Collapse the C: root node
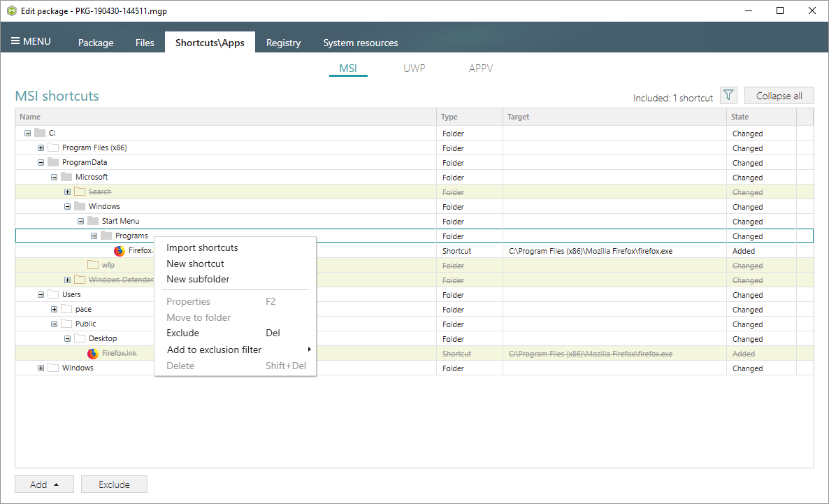The width and height of the screenshot is (829, 504). pos(27,134)
